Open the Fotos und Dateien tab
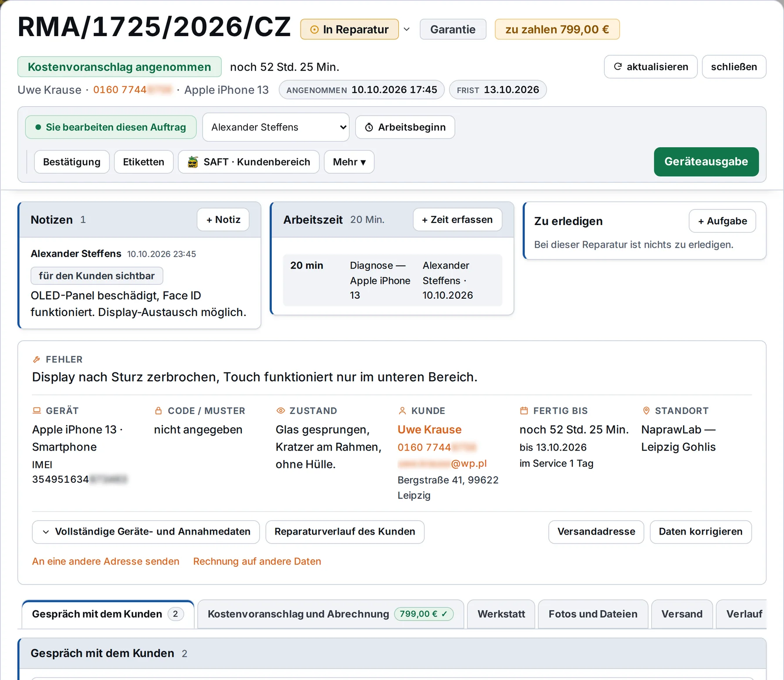The image size is (784, 680). (x=593, y=614)
